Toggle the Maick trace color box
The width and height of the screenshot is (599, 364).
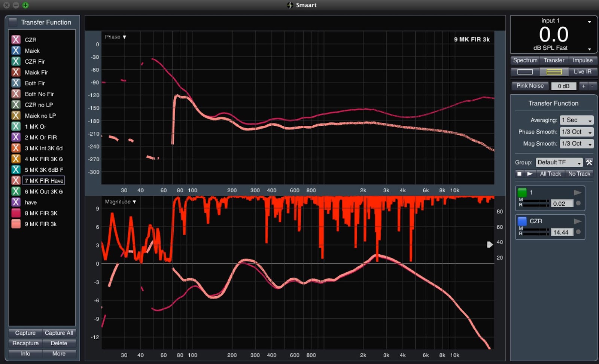(16, 51)
